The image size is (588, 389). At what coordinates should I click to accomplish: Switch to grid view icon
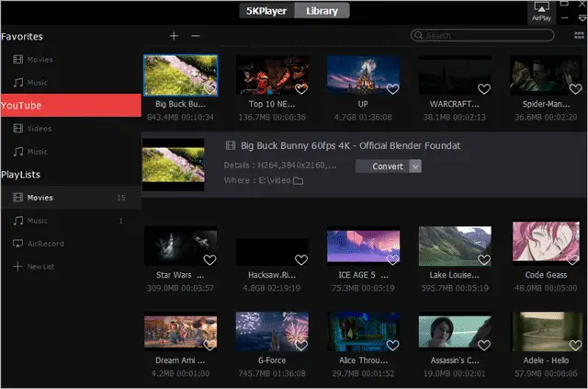(579, 35)
